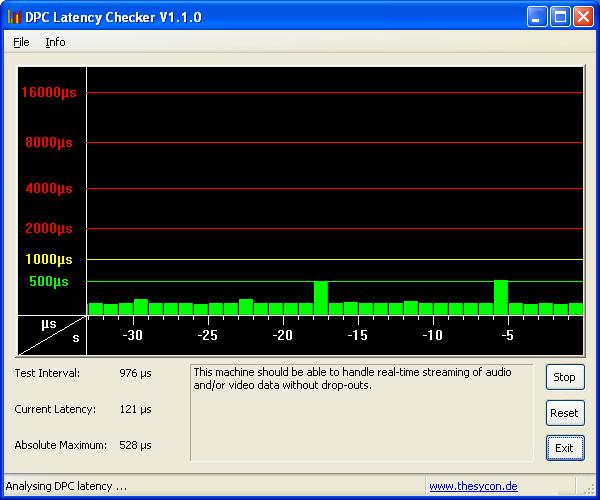The image size is (600, 500).
Task: Click the Current Latency label
Action: pyautogui.click(x=55, y=409)
